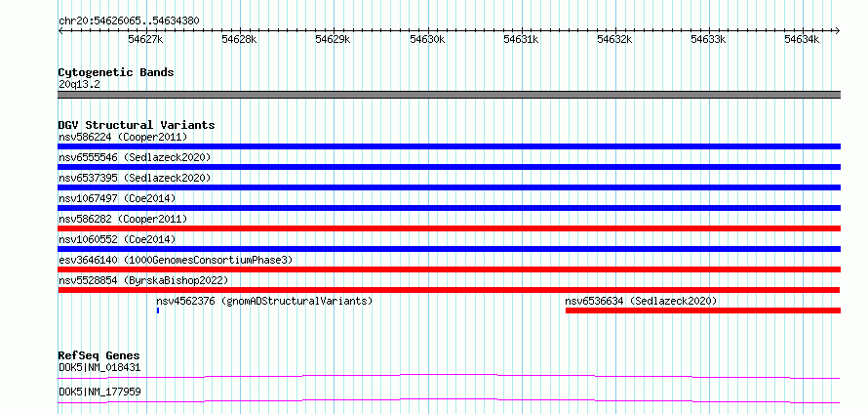Click the nsv586282 (Cooper2011) label
868x414 pixels.
tap(123, 219)
